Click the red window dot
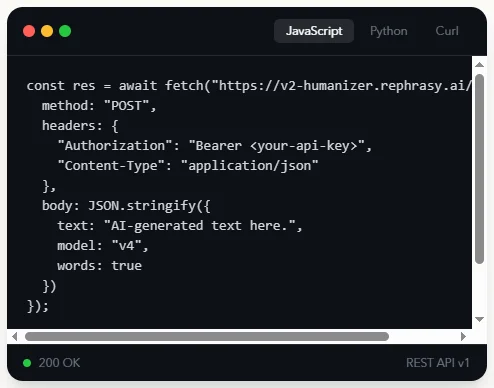 (x=29, y=31)
